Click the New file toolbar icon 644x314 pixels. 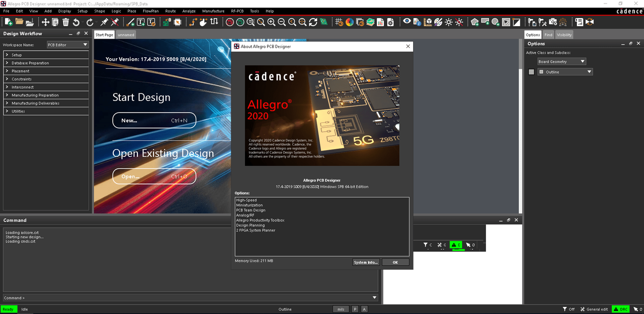click(x=9, y=22)
